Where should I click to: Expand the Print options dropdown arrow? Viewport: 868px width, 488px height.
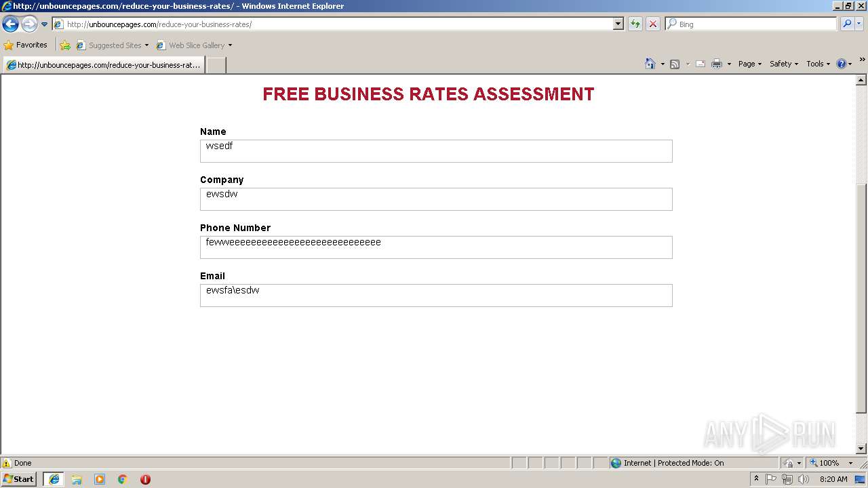point(729,64)
